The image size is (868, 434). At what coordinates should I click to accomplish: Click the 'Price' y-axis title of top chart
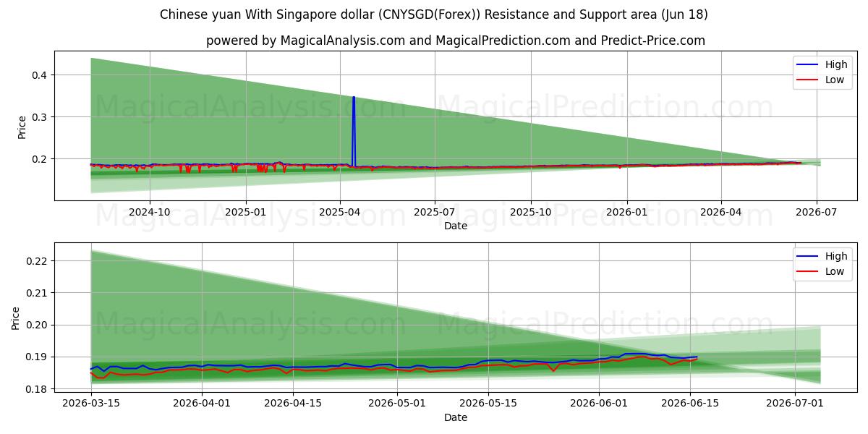coord(22,127)
